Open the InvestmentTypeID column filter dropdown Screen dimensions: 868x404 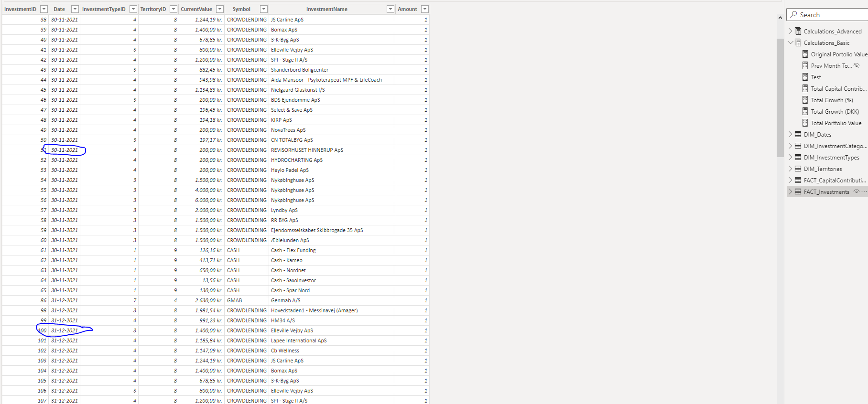click(133, 9)
